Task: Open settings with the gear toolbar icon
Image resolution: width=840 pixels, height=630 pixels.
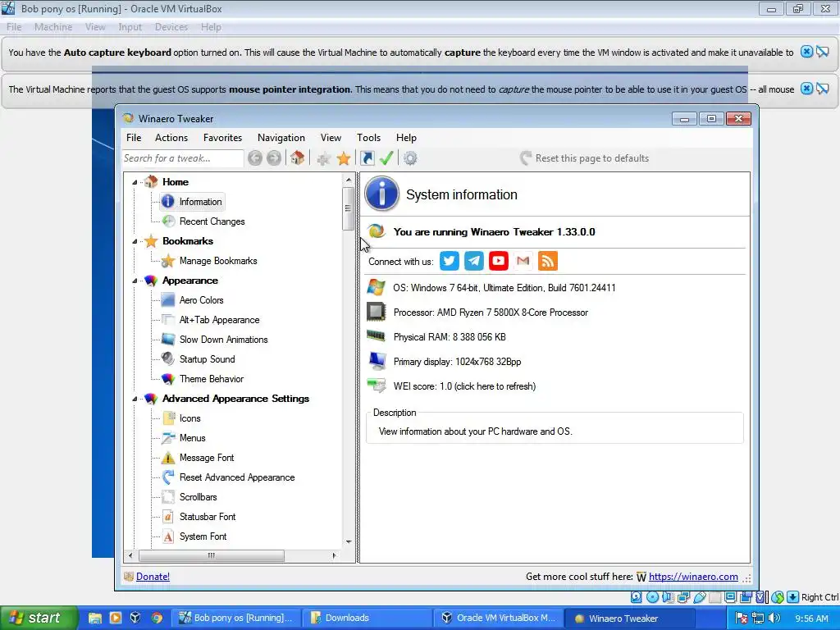Action: click(x=410, y=158)
